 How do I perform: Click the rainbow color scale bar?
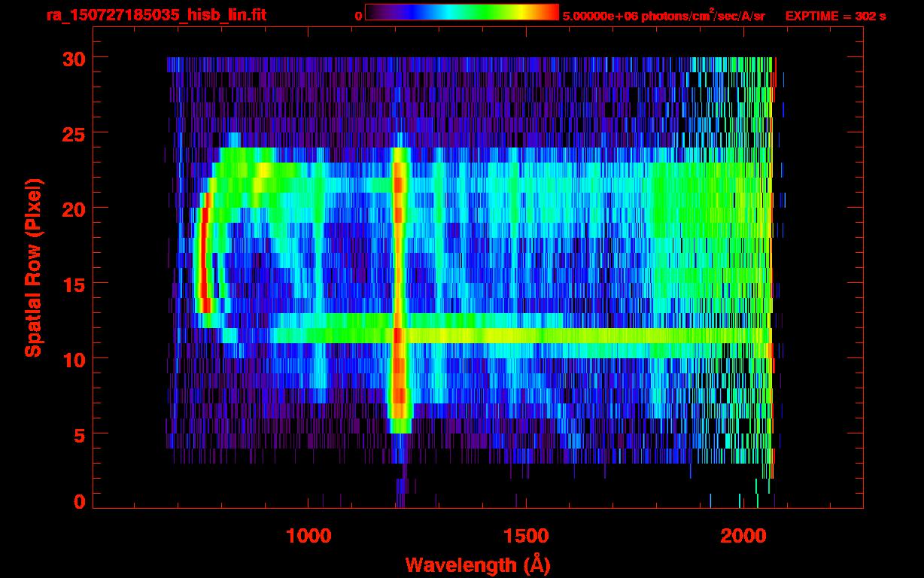[461, 12]
